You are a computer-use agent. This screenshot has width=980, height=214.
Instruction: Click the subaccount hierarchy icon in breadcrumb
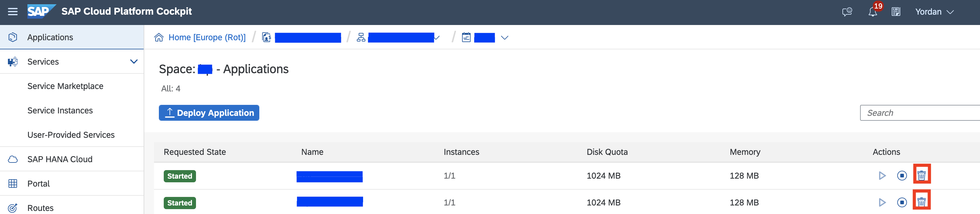pyautogui.click(x=361, y=37)
